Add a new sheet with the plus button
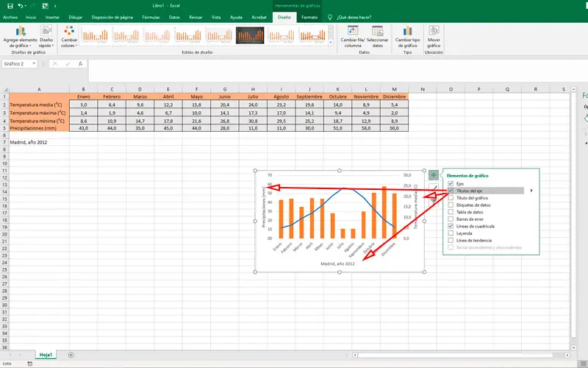The height and width of the screenshot is (368, 588). (71, 355)
